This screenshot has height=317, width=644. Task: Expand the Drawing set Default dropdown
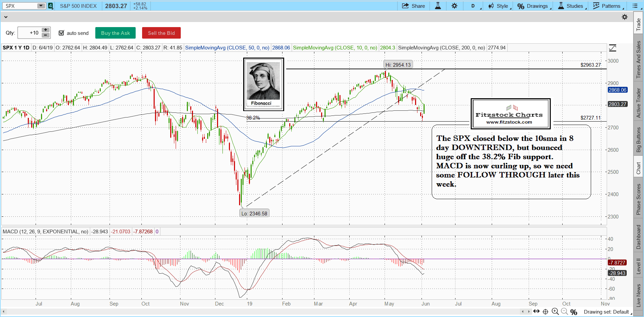point(607,312)
